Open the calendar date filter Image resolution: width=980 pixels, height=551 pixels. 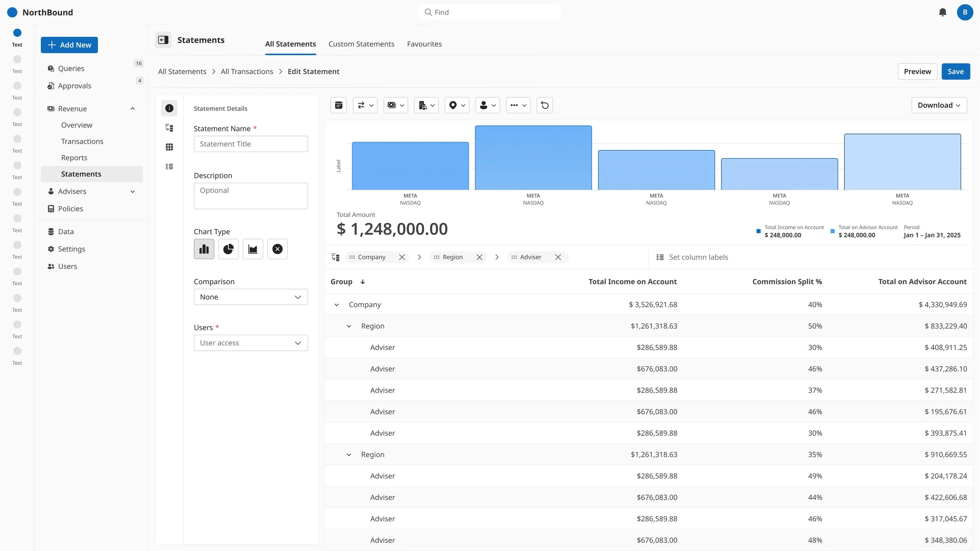(x=339, y=105)
